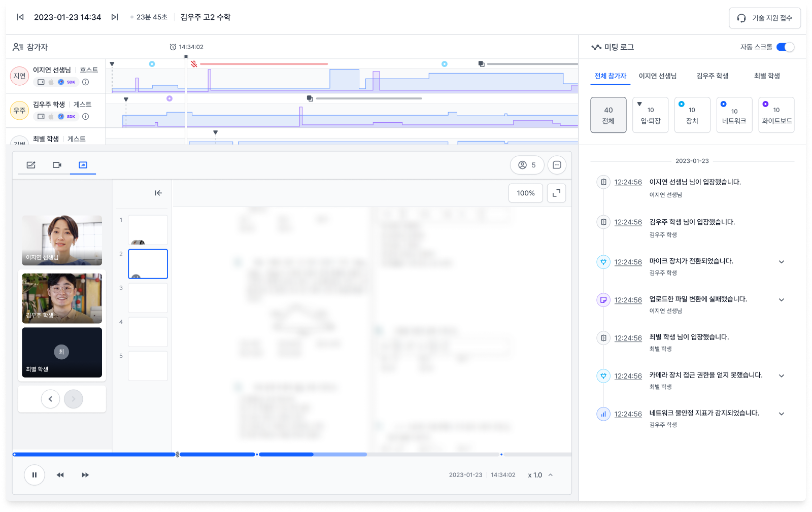
Task: Open info for 김우주 학생
Action: pyautogui.click(x=86, y=117)
